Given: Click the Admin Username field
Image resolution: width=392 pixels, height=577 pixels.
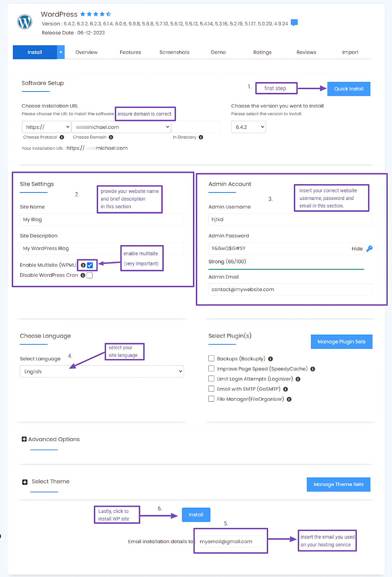Looking at the screenshot, I should (x=290, y=220).
